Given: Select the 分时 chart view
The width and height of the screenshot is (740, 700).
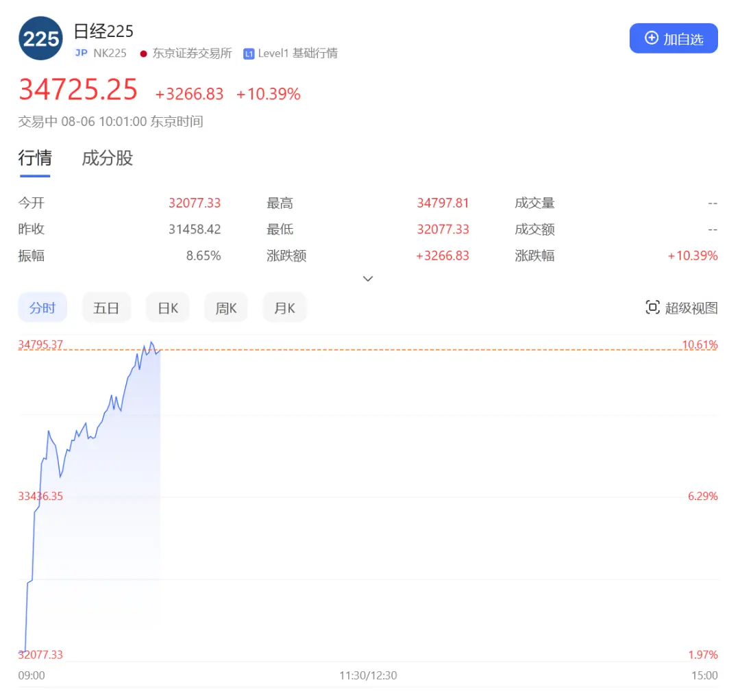Looking at the screenshot, I should [x=42, y=308].
